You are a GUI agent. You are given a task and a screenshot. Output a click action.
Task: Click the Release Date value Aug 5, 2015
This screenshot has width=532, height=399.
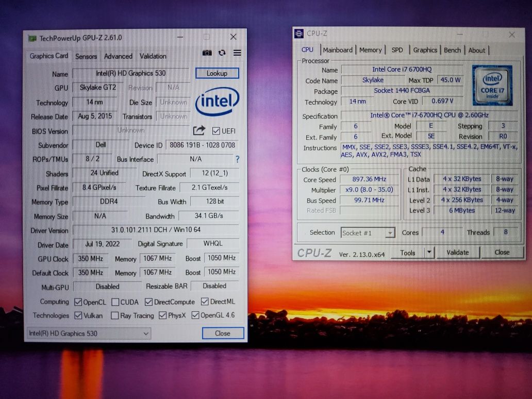coord(95,117)
